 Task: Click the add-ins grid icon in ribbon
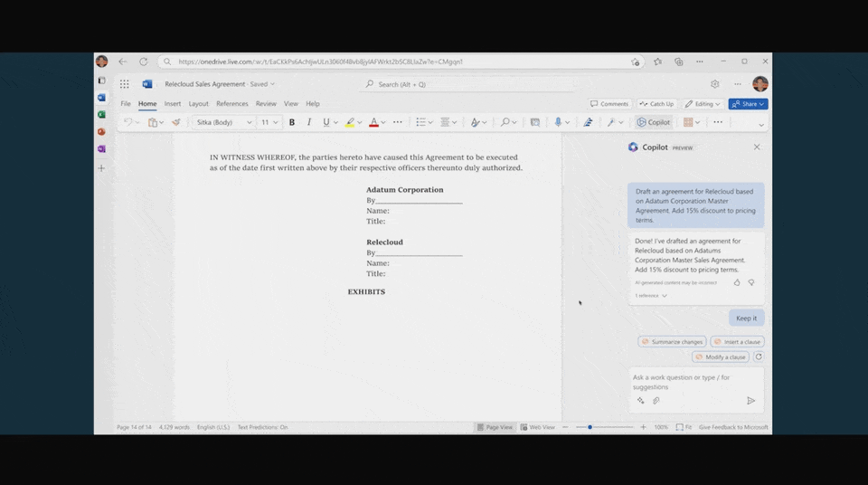[688, 122]
